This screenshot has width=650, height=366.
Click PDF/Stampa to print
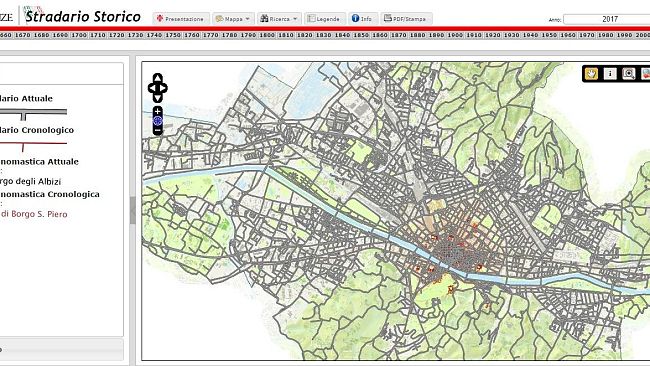tap(406, 19)
